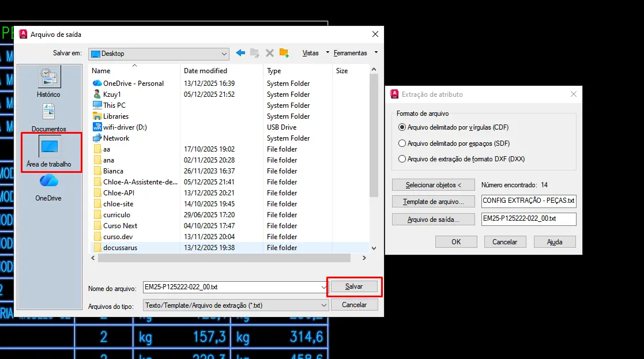The height and width of the screenshot is (359, 644).
Task: Click the Template de arquivo text field
Action: pyautogui.click(x=528, y=201)
